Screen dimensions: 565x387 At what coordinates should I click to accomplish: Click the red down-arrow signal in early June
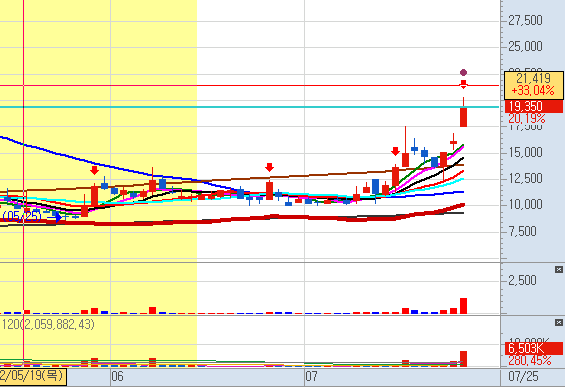click(94, 170)
